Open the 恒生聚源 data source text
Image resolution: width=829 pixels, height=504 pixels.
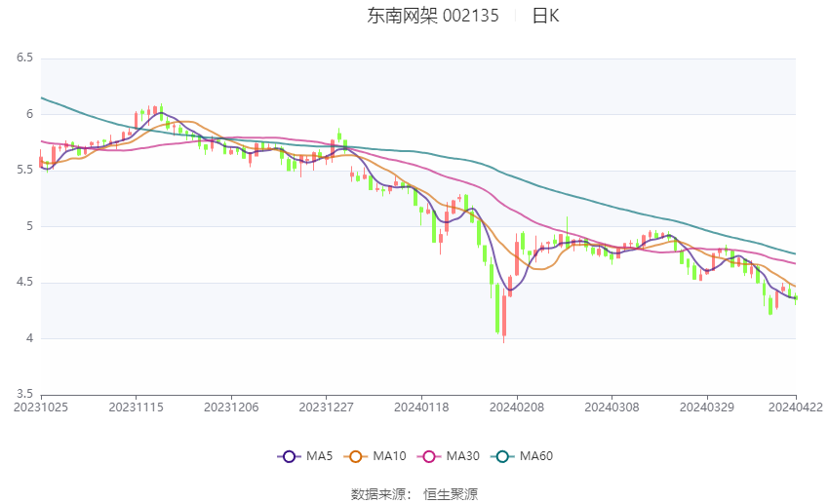coord(451,494)
